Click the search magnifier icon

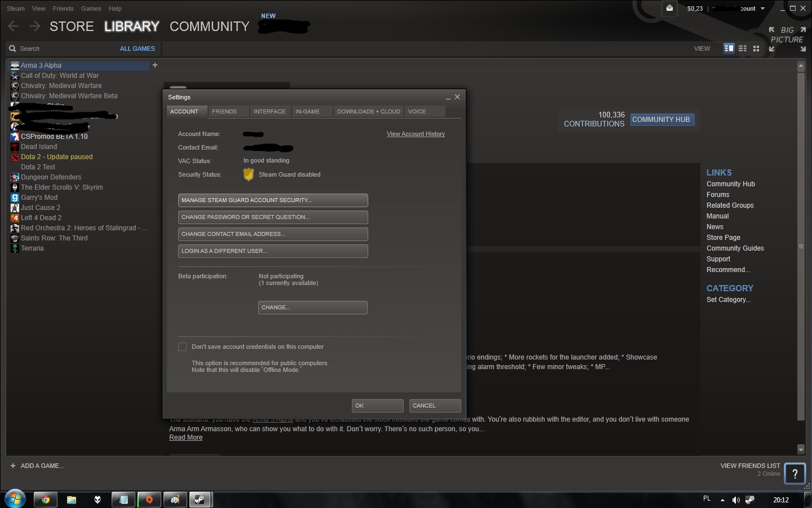point(12,49)
